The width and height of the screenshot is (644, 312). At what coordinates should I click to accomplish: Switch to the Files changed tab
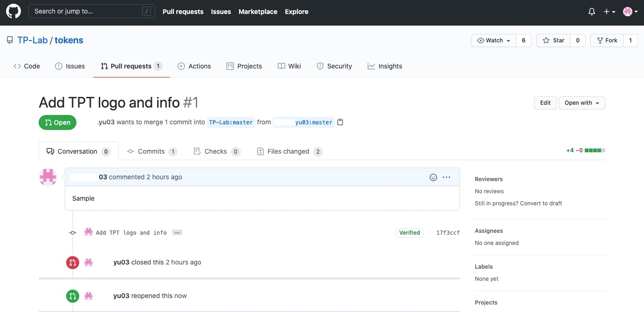click(288, 151)
